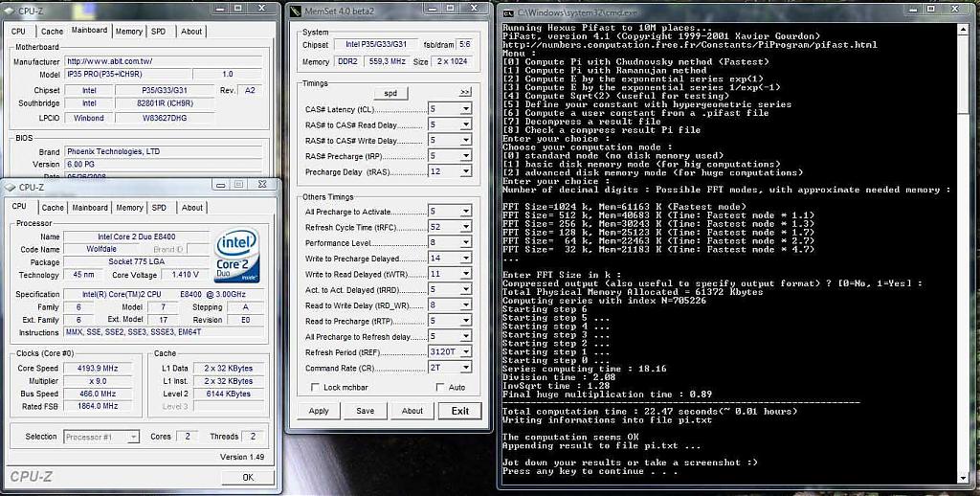This screenshot has width=980, height=496.
Task: Select Cache tab in back CPU-Z window
Action: click(x=52, y=32)
